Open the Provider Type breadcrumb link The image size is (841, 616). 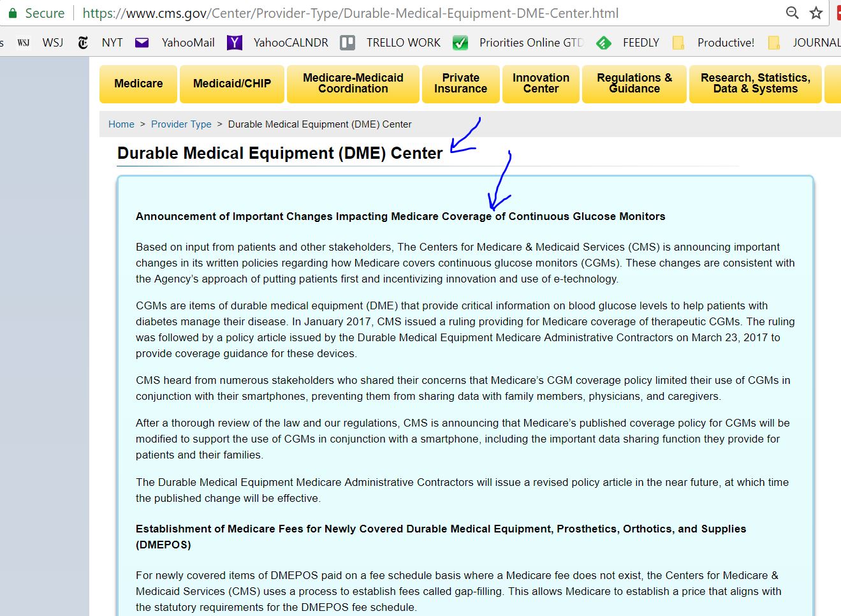pos(181,124)
